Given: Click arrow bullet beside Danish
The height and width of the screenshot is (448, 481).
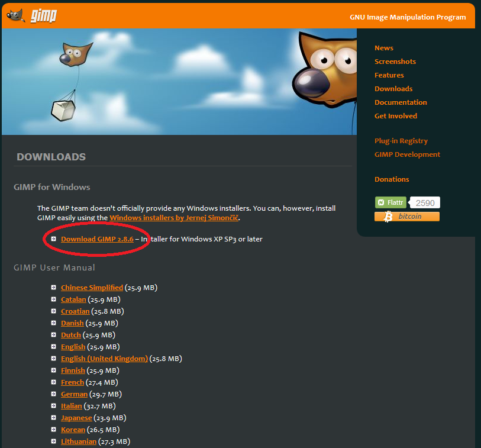Looking at the screenshot, I should [x=54, y=323].
